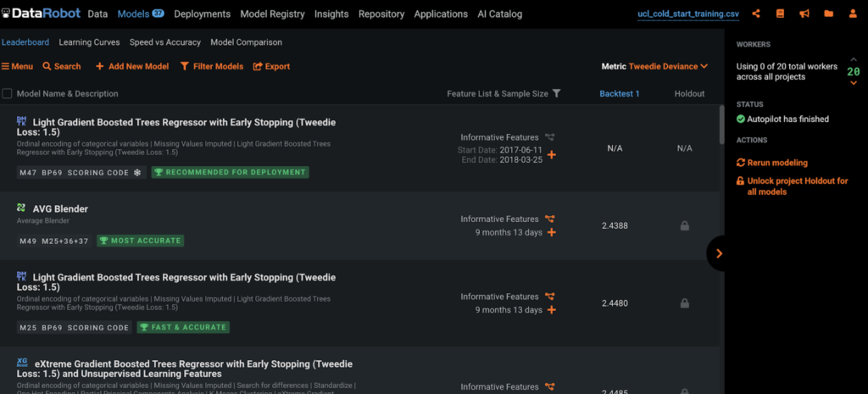Viewport: 868px width, 394px height.
Task: Open the ucl_cold_start_training.csv project name
Action: click(x=688, y=14)
